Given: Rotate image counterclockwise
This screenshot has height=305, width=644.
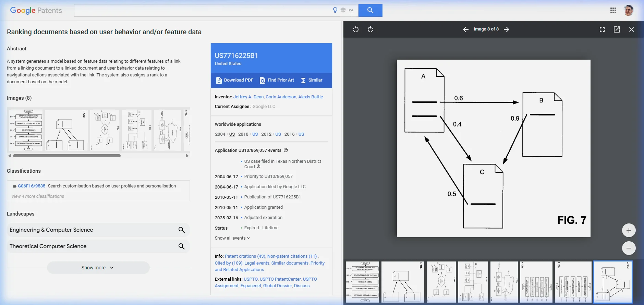Looking at the screenshot, I should tap(356, 29).
